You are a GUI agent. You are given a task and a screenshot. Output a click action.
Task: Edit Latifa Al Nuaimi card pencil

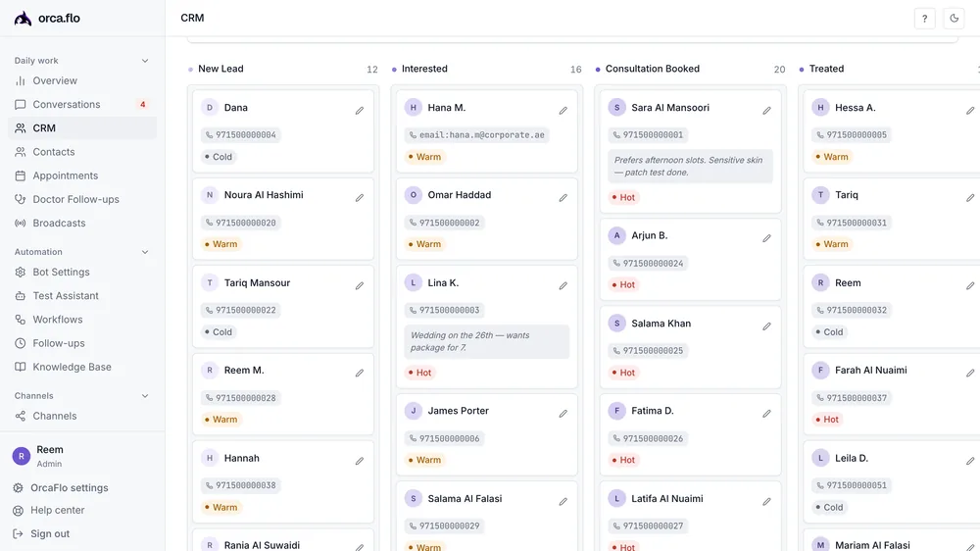click(767, 502)
